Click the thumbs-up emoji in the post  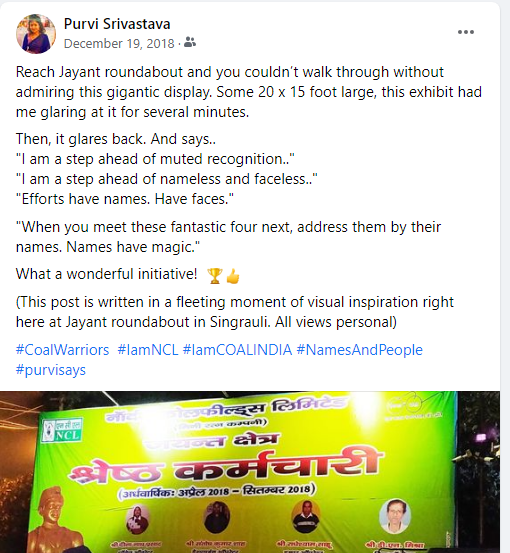point(233,276)
